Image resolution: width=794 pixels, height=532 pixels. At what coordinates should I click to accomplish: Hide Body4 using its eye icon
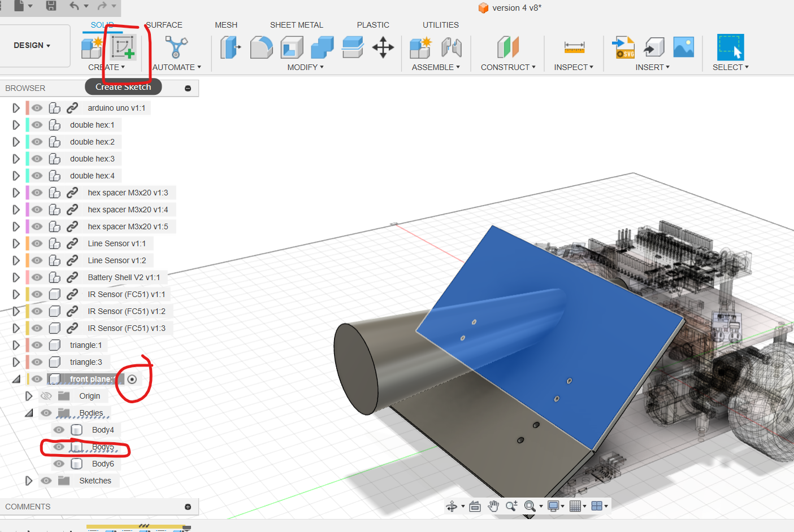[59, 430]
